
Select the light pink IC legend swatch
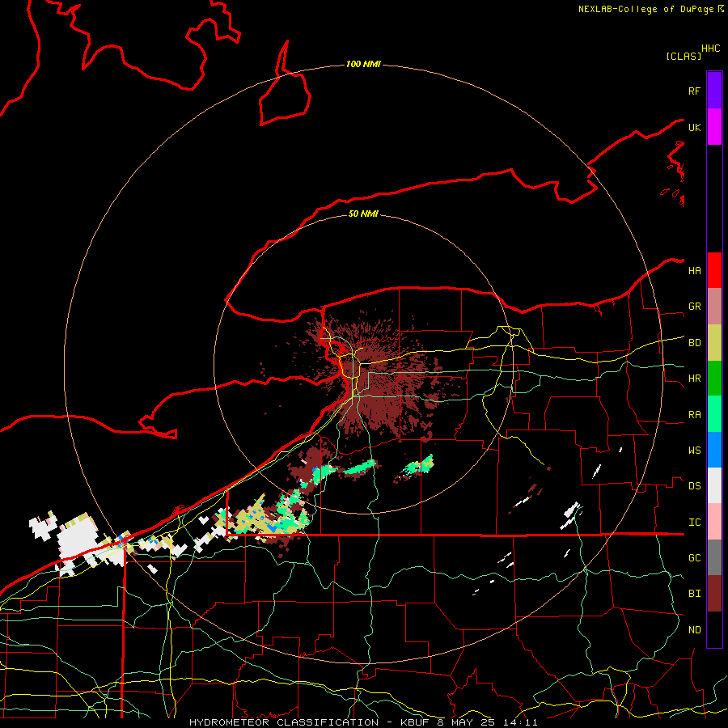pyautogui.click(x=714, y=522)
